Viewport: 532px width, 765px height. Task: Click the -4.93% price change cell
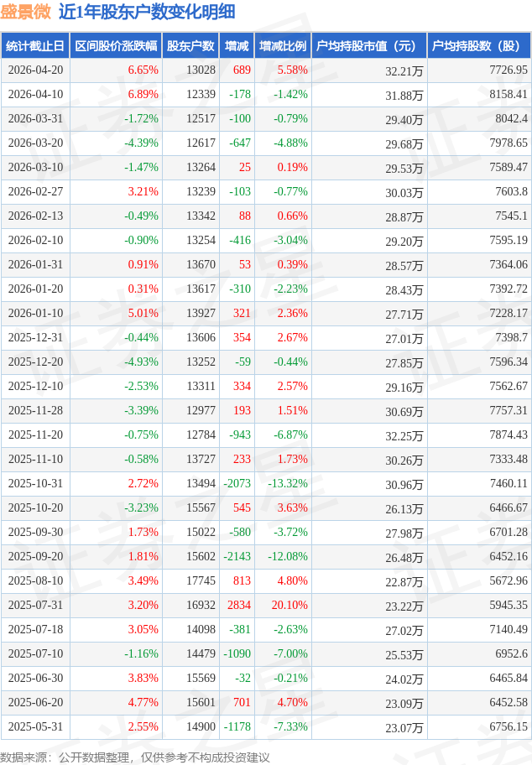[141, 362]
